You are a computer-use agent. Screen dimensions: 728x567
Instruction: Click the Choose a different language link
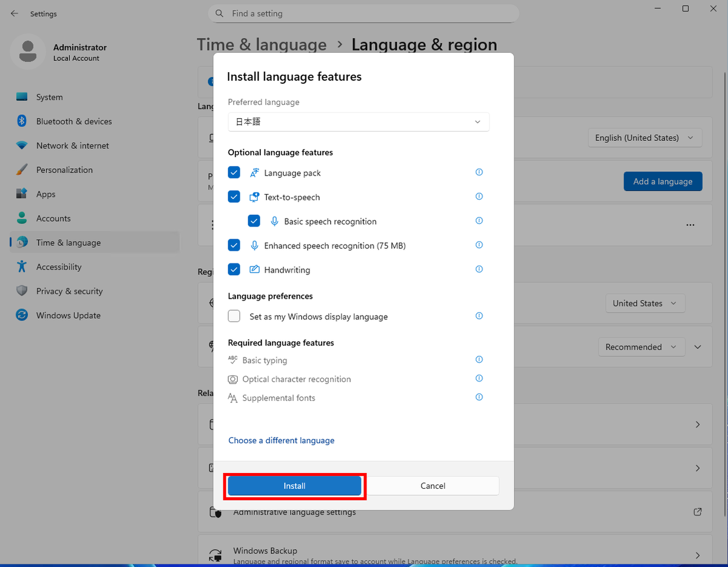(x=281, y=440)
